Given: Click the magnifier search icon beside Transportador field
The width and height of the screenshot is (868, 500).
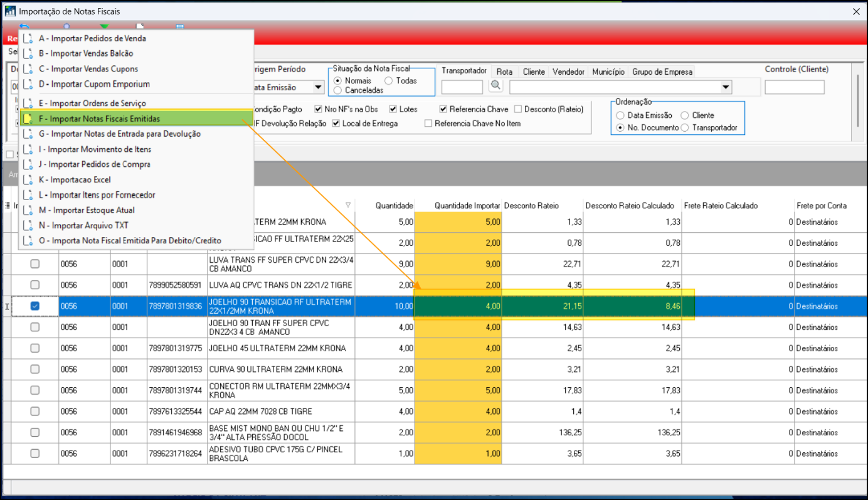Looking at the screenshot, I should click(x=495, y=86).
